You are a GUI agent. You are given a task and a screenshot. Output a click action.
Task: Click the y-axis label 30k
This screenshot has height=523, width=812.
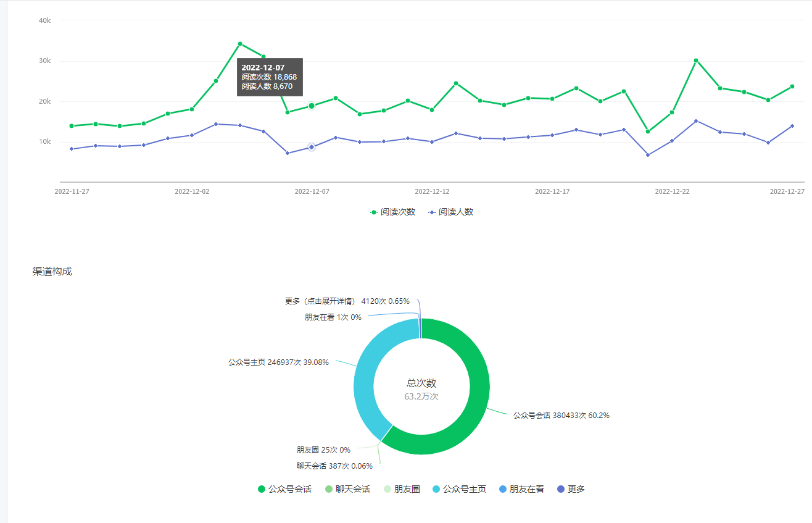coord(44,61)
